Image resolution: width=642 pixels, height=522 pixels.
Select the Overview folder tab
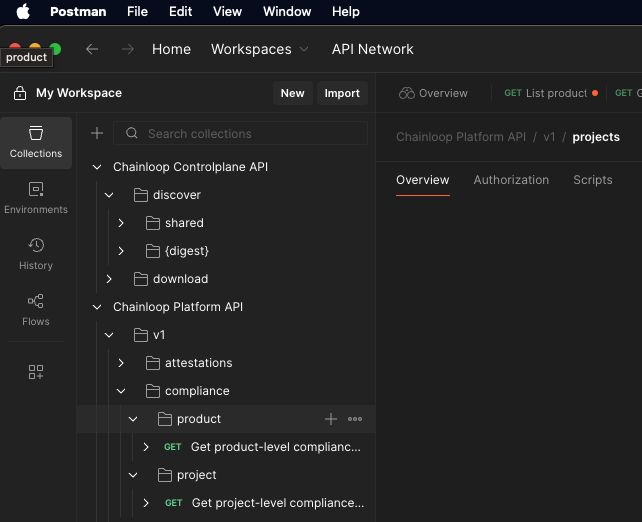423,180
